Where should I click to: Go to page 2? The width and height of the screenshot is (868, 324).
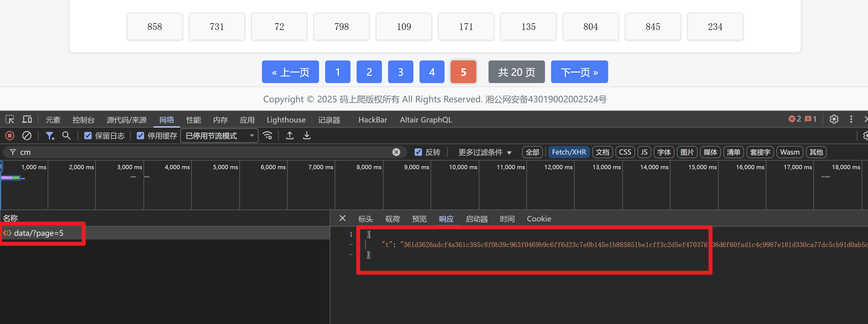[369, 72]
